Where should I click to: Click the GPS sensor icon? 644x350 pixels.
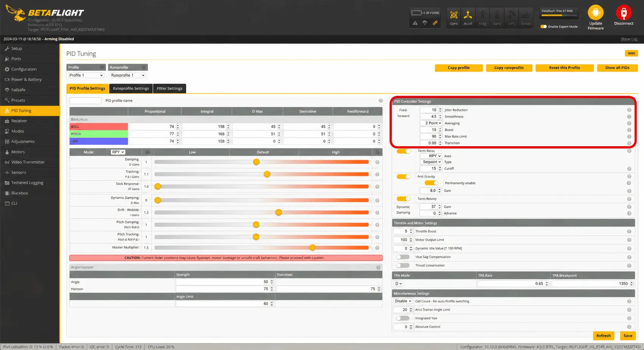point(511,17)
